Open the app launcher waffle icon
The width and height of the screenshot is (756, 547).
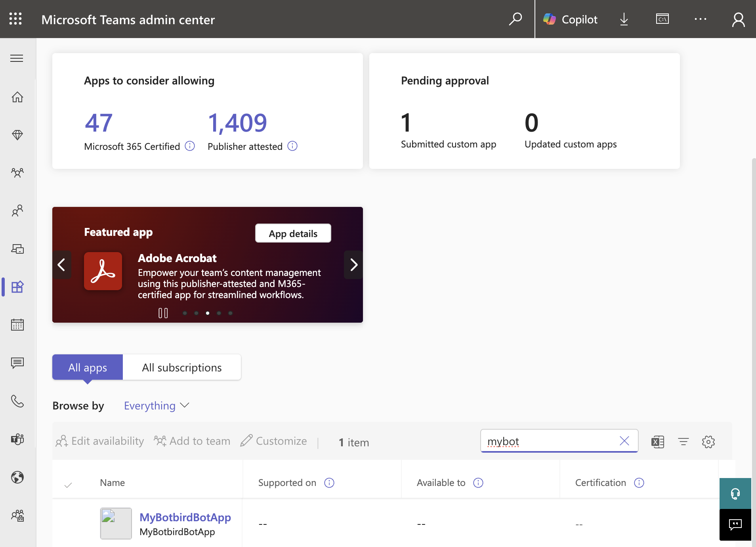click(x=15, y=19)
